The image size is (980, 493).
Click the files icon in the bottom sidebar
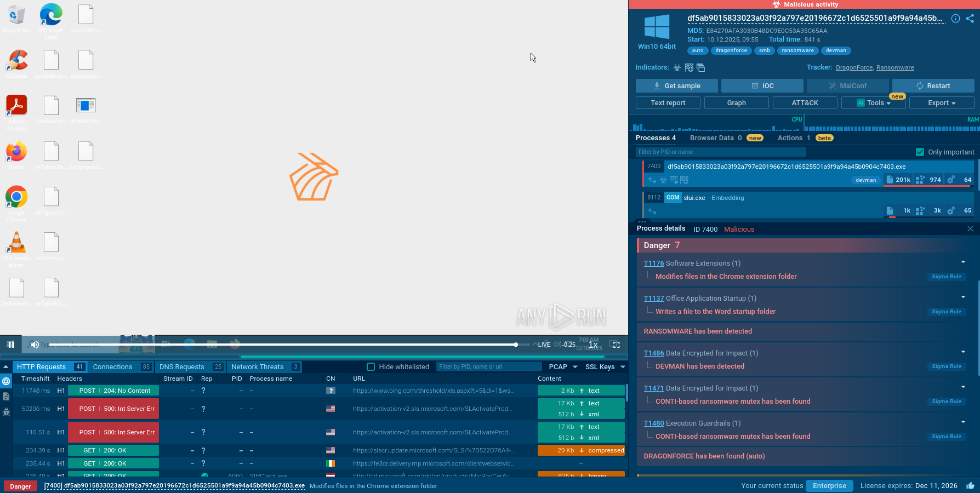(6, 396)
